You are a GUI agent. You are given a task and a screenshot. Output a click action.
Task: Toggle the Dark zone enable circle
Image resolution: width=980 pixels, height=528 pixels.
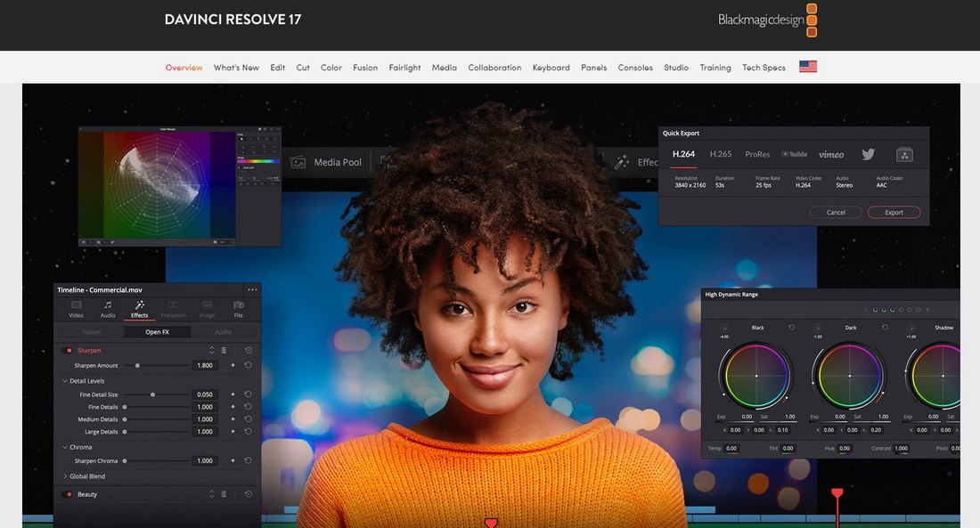[x=818, y=328]
